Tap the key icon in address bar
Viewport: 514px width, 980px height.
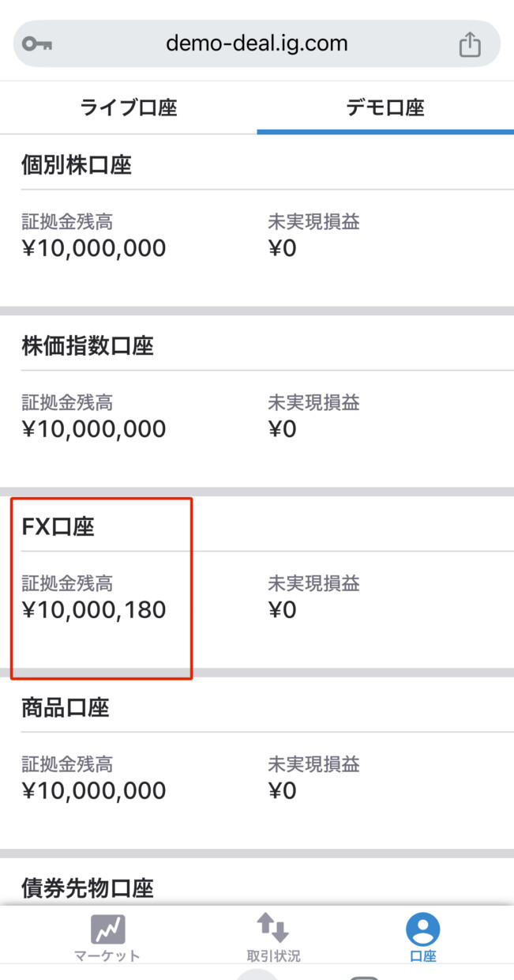37,43
